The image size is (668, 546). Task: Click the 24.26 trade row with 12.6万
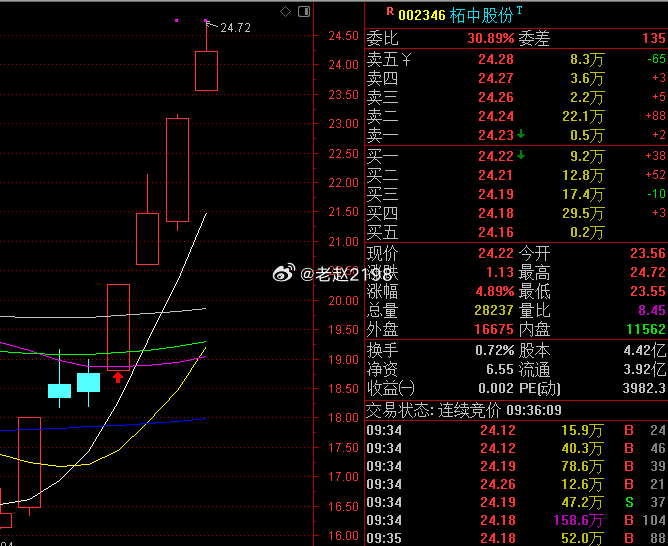517,484
